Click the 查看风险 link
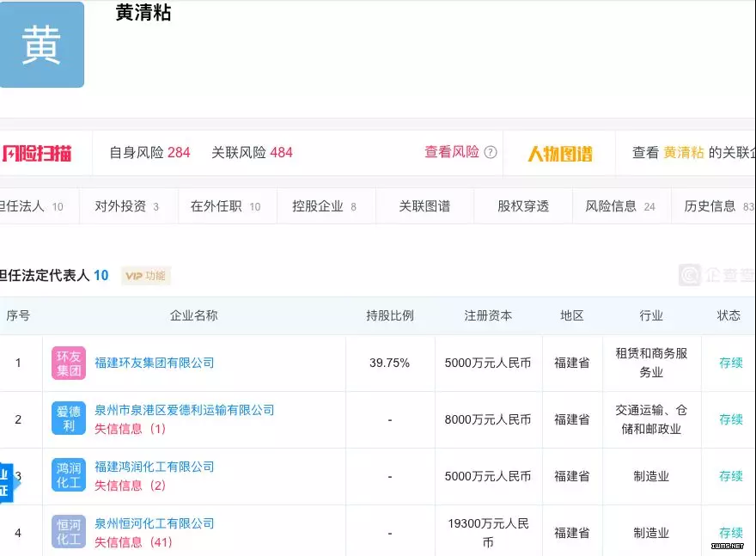This screenshot has height=556, width=756. (x=452, y=152)
